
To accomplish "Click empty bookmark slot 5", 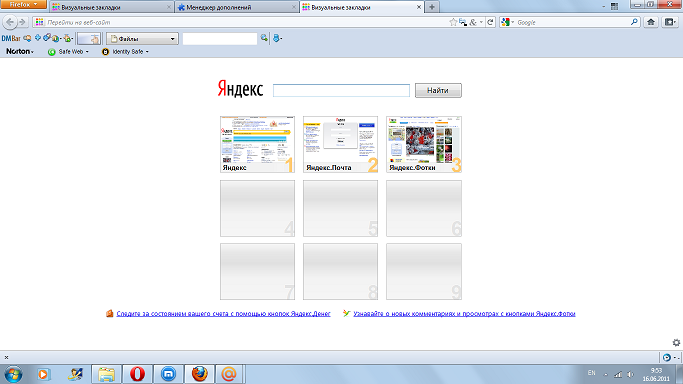I will (x=341, y=209).
